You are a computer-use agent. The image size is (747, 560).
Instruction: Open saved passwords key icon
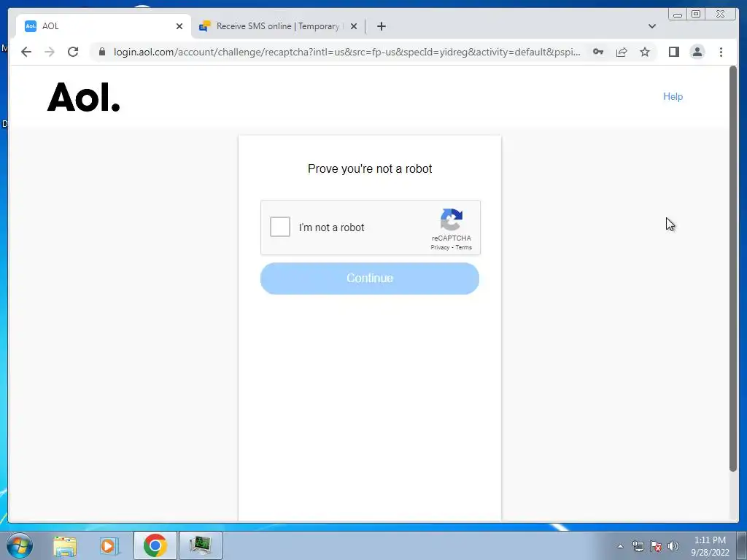[598, 52]
